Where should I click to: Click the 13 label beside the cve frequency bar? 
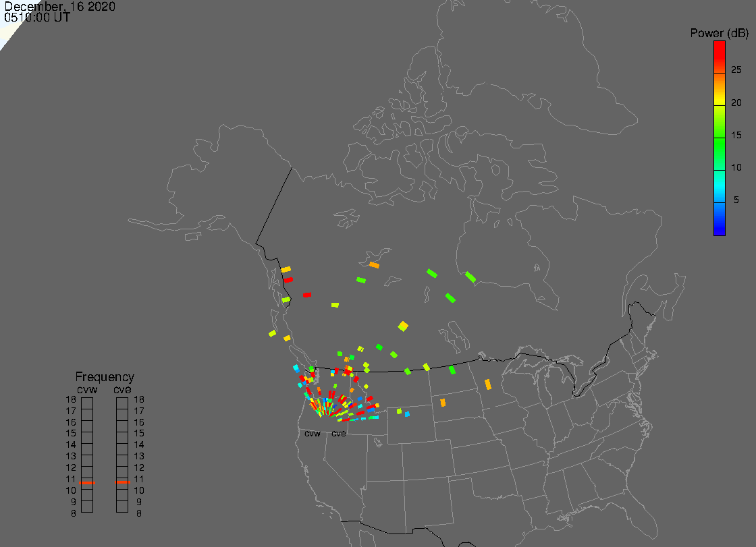tap(139, 456)
